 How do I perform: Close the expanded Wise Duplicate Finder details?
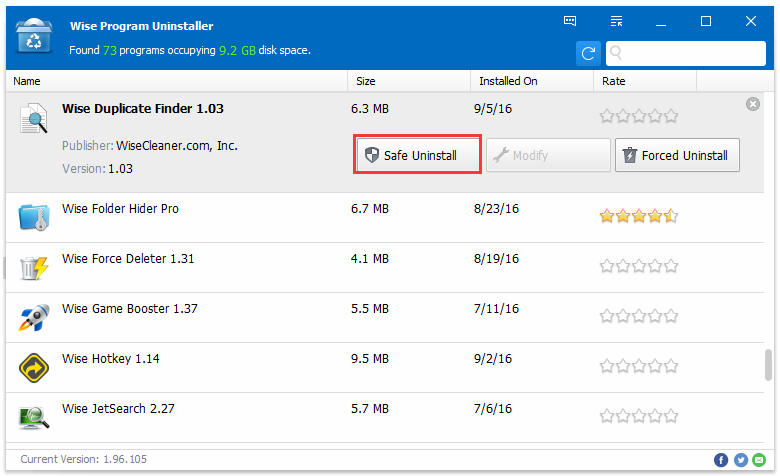point(753,104)
